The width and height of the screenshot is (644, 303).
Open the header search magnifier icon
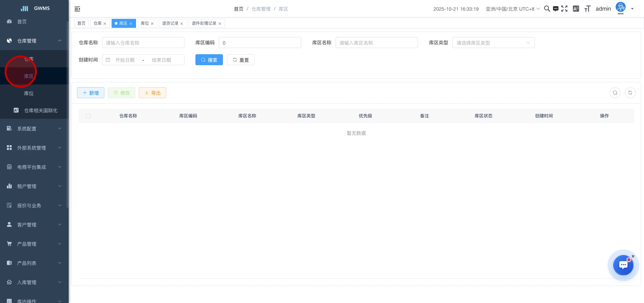[x=547, y=9]
